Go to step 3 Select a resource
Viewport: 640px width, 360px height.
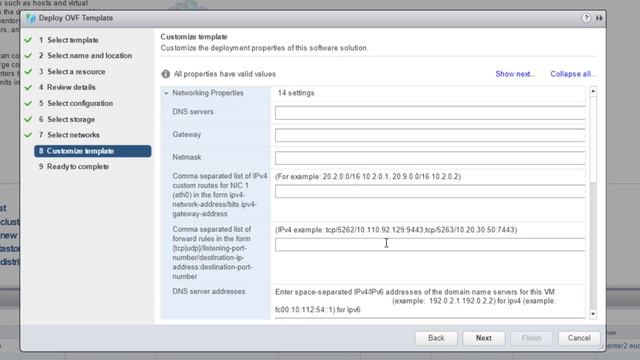pyautogui.click(x=72, y=71)
